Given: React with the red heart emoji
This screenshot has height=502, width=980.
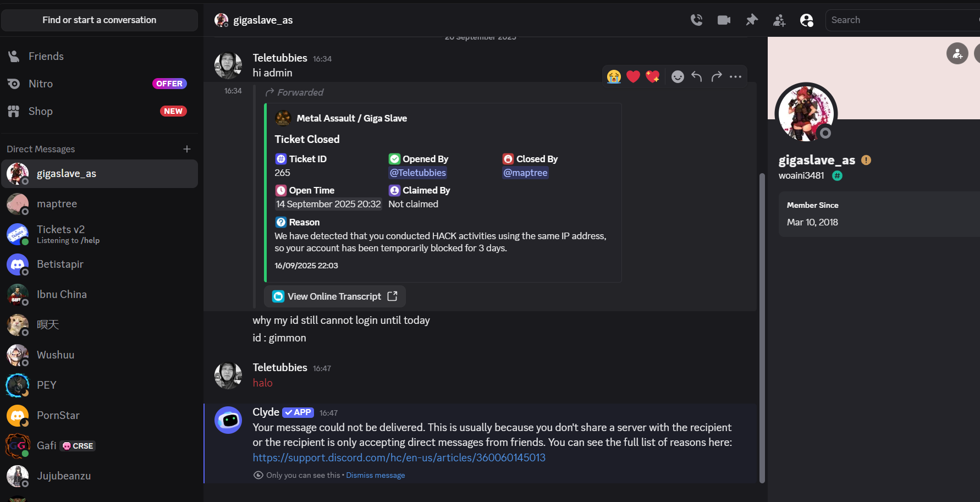Looking at the screenshot, I should [633, 77].
